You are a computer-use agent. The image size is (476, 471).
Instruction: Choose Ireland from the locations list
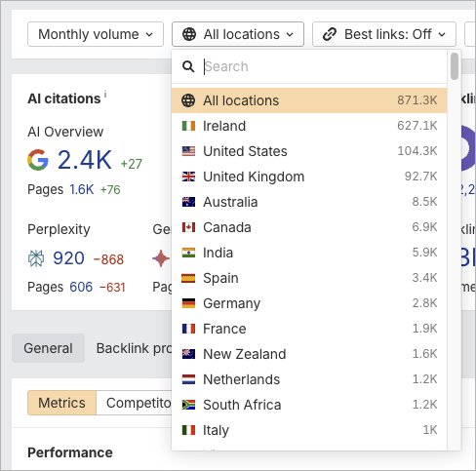pos(309,126)
